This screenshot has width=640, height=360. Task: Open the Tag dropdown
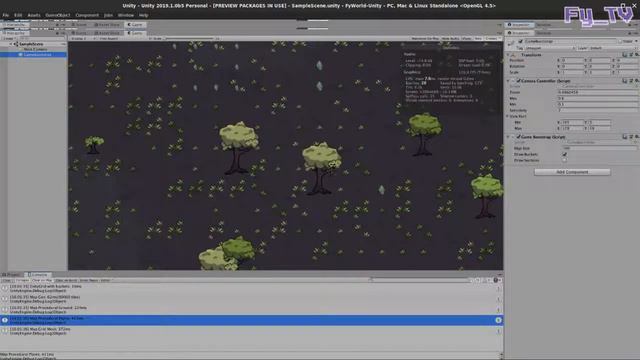550,48
